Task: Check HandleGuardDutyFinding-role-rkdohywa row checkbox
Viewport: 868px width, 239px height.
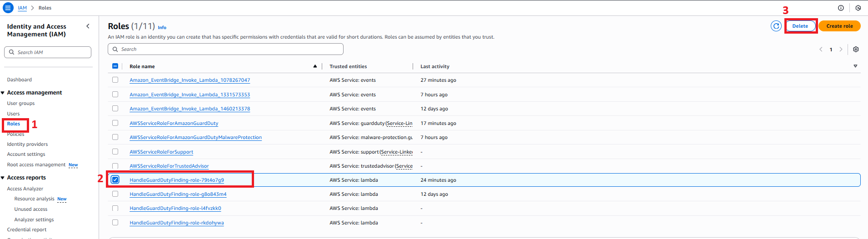Action: [115, 222]
